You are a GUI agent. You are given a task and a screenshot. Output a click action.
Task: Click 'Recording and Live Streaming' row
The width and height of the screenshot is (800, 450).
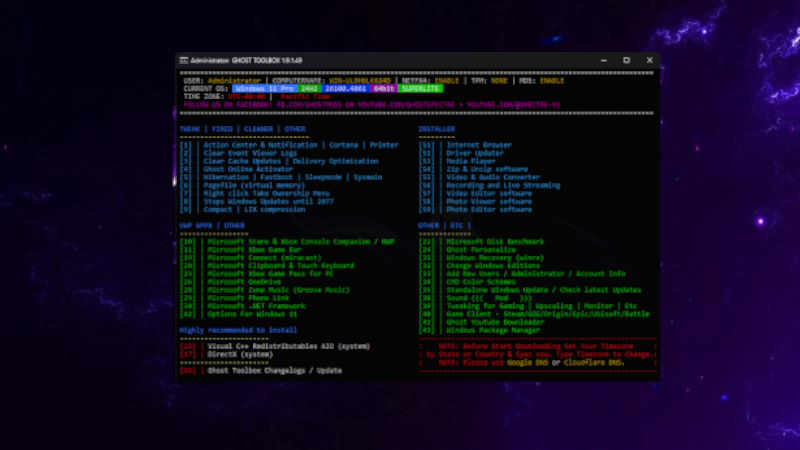pos(490,186)
